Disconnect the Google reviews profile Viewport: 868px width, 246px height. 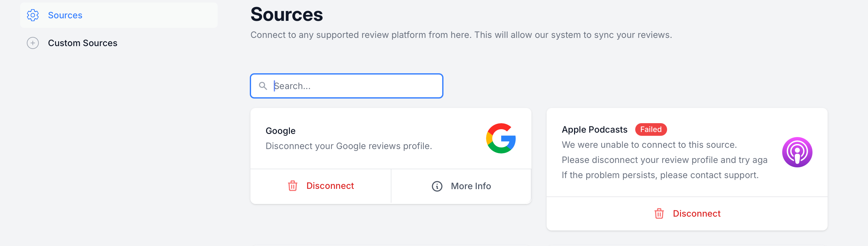click(330, 186)
